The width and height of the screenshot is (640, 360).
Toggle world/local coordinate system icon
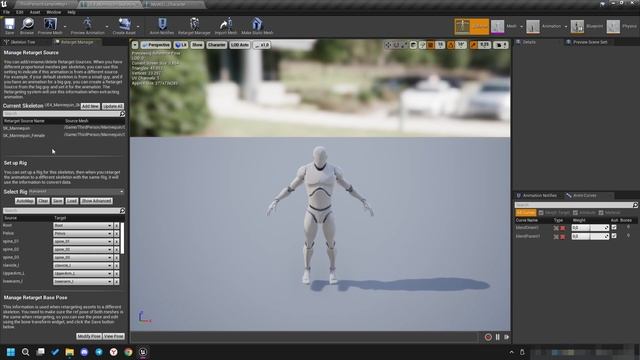pyautogui.click(x=413, y=45)
